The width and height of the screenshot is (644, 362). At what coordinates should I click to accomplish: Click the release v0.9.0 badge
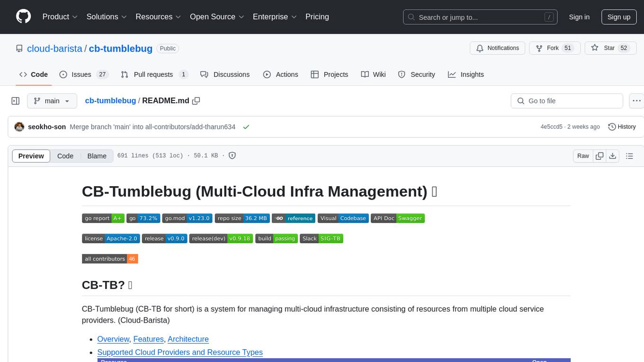point(165,238)
